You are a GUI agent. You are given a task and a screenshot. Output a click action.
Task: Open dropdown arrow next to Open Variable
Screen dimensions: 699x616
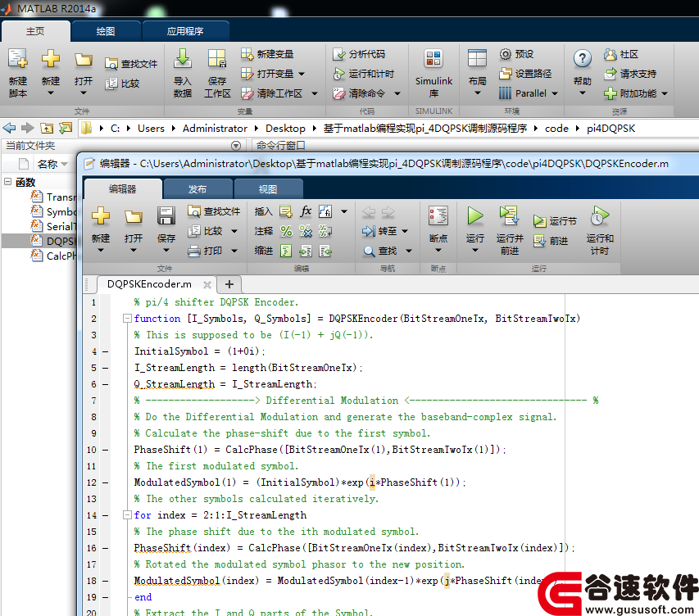(302, 74)
